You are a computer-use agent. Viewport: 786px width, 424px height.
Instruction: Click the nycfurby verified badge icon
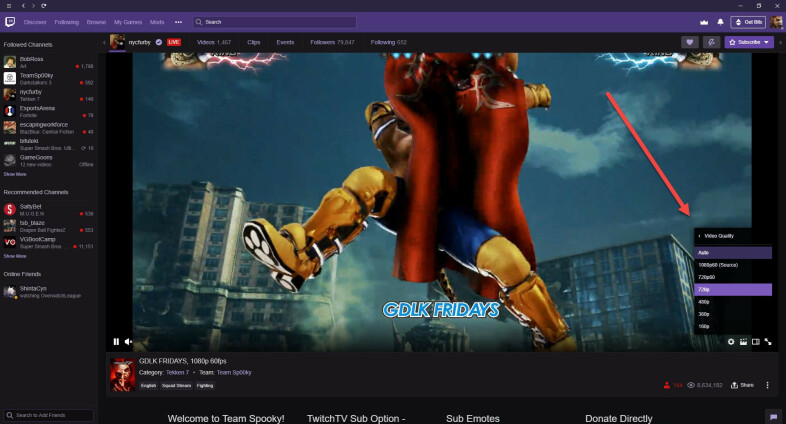click(x=158, y=42)
